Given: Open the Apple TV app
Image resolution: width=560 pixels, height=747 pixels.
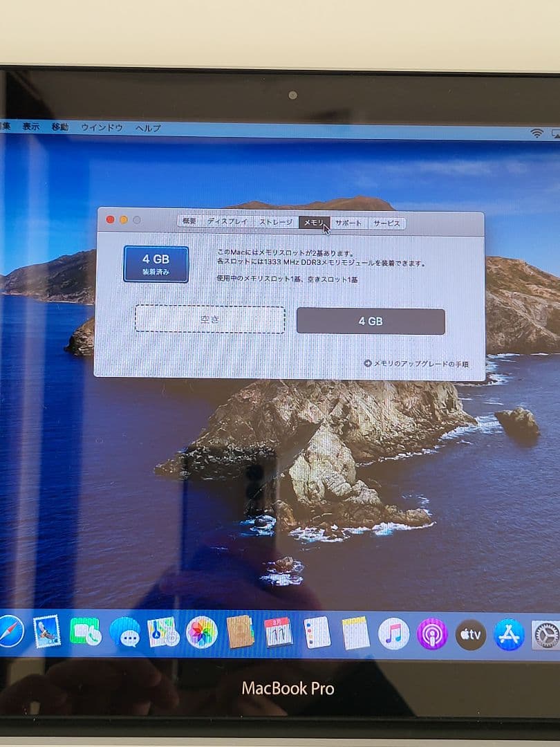Looking at the screenshot, I should [x=468, y=635].
